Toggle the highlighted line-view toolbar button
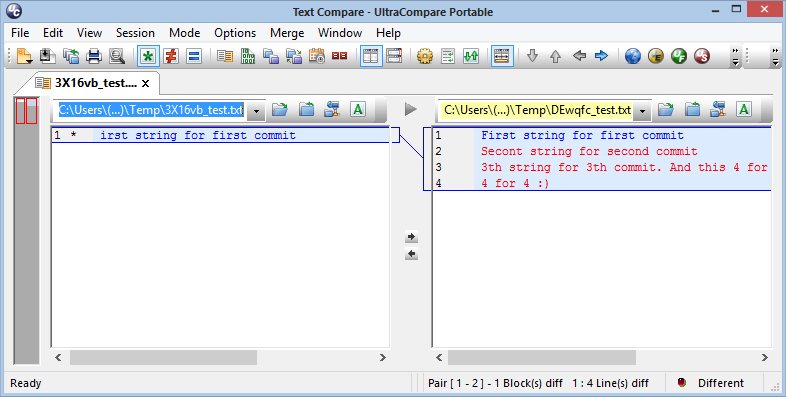This screenshot has width=786, height=397. [502, 56]
